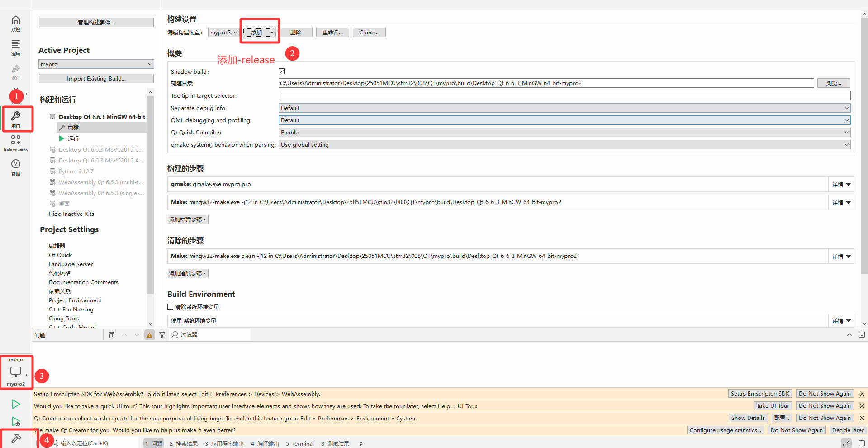Switch to the Edit (编辑) mode
This screenshot has height=448, width=868.
[x=16, y=48]
